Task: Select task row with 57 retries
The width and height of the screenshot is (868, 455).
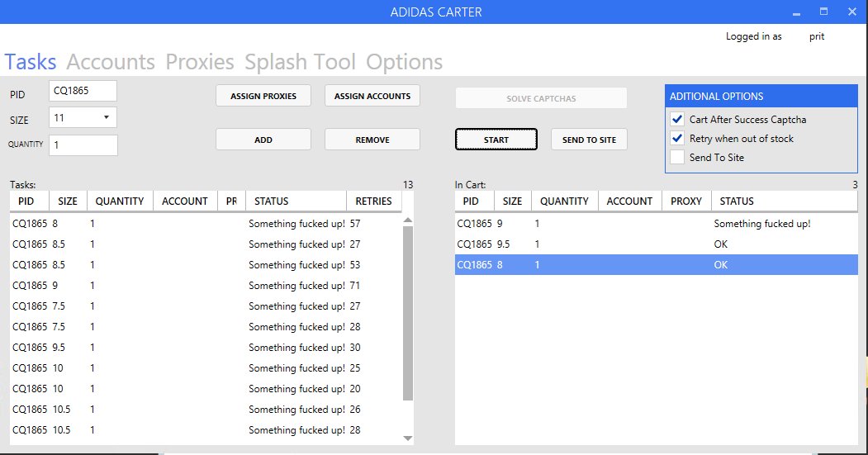Action: click(206, 224)
